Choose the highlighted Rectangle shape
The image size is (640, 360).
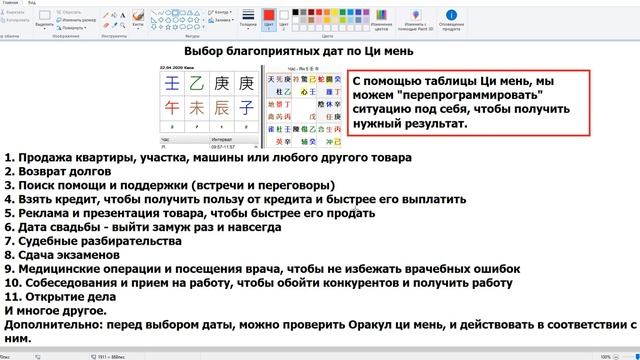[175, 13]
